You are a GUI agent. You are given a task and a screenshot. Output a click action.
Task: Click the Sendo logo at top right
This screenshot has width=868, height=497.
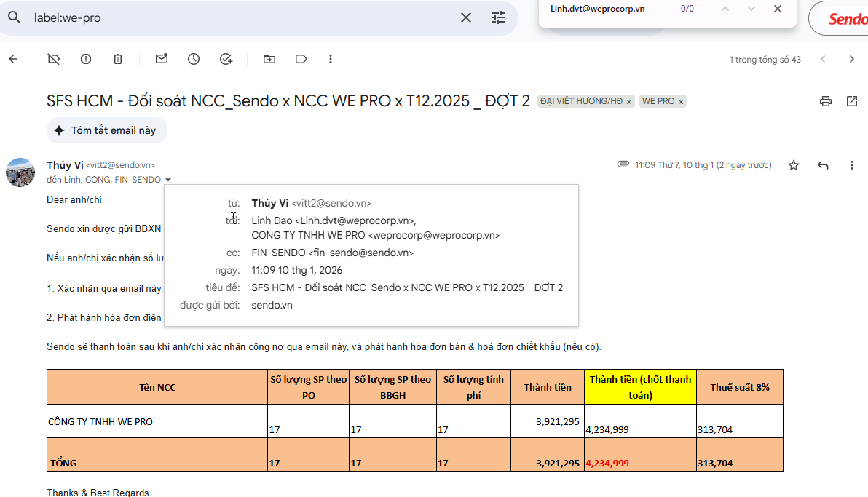847,19
